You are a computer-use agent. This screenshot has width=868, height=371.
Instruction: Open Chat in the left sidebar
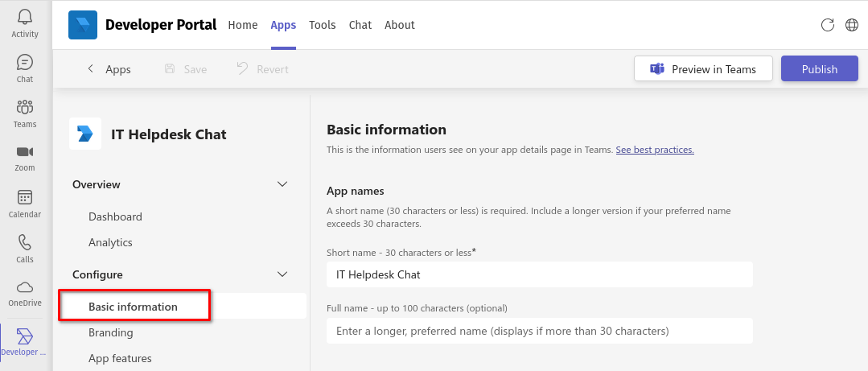click(25, 62)
